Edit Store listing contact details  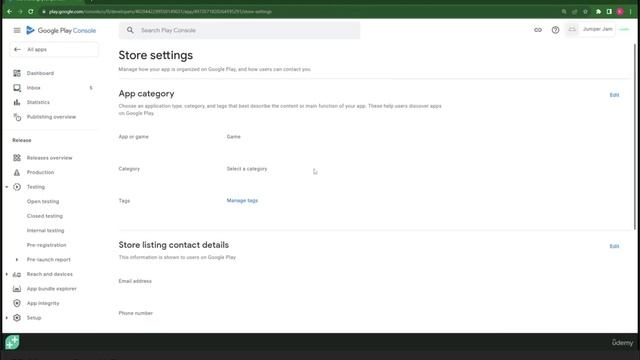click(614, 247)
